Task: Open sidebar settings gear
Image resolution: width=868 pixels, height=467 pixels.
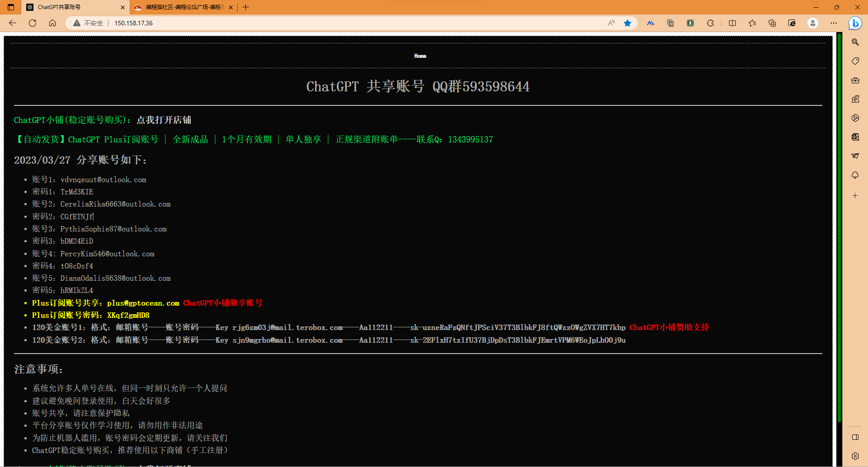Action: 855,456
